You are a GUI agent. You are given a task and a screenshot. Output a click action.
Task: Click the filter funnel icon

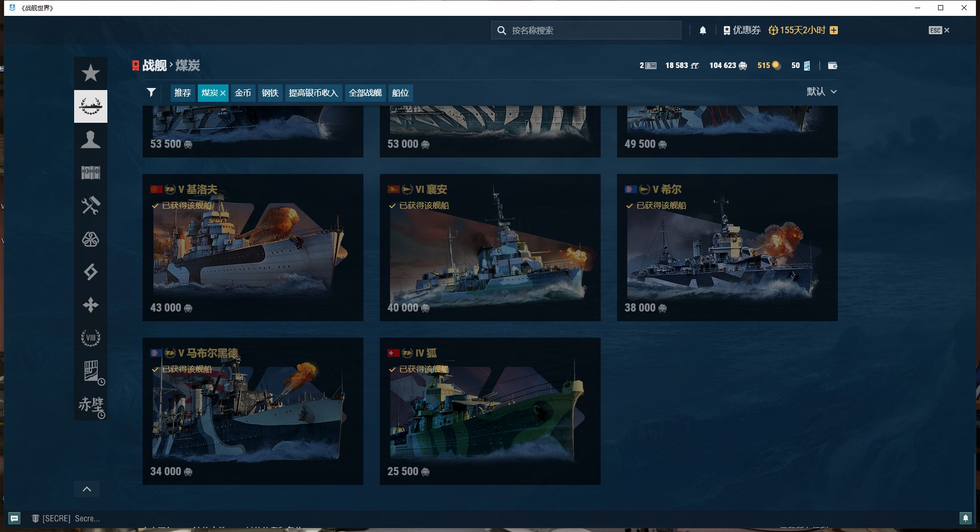(151, 93)
